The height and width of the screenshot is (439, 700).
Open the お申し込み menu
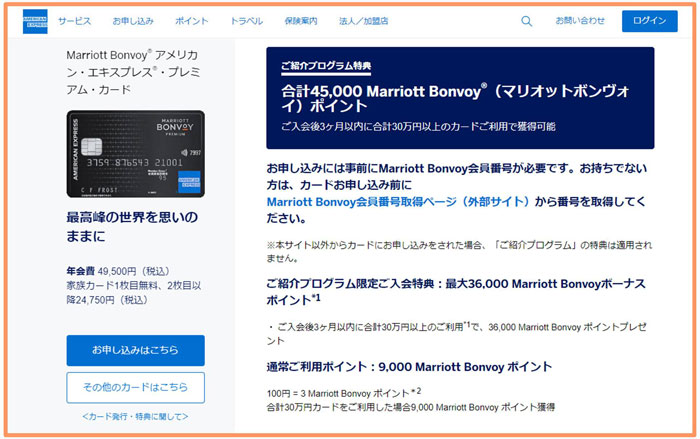(x=133, y=21)
